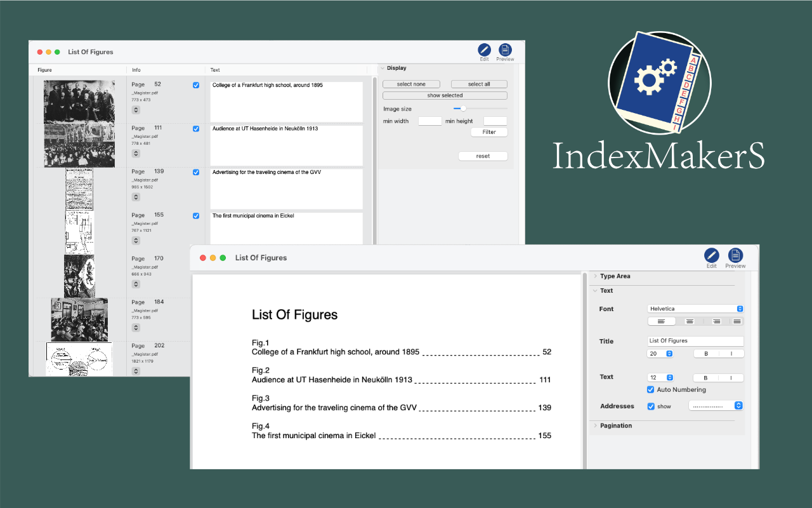Collapse the Text section

pyautogui.click(x=596, y=291)
